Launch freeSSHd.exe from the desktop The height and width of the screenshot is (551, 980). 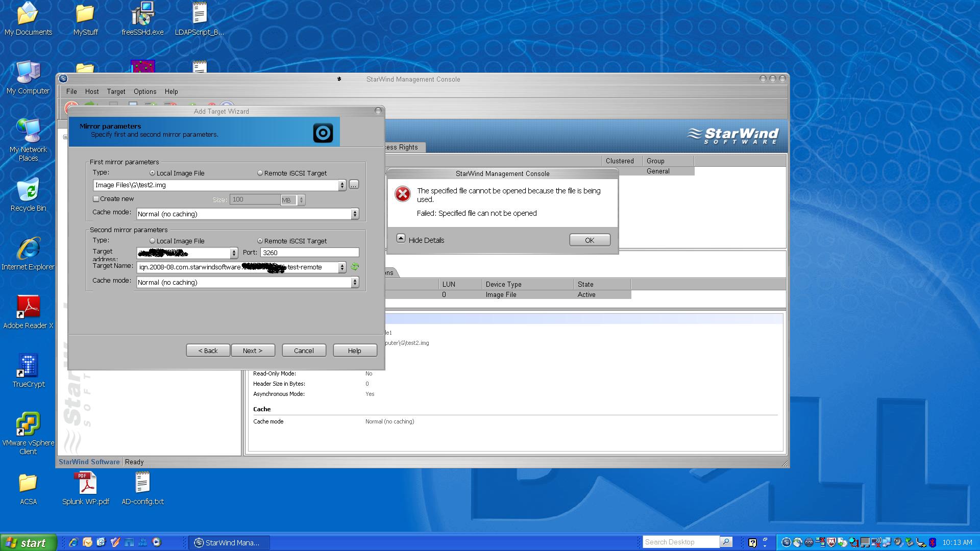pos(142,19)
